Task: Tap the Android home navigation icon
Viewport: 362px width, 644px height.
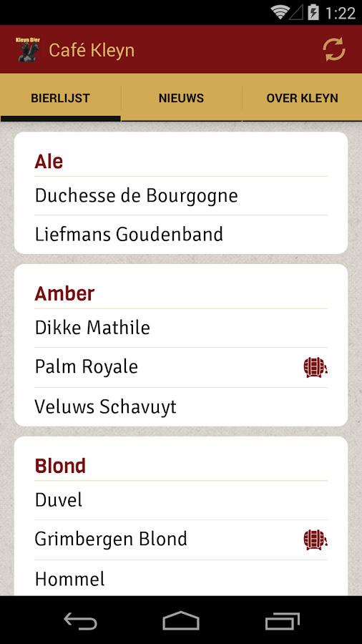Action: [x=181, y=620]
